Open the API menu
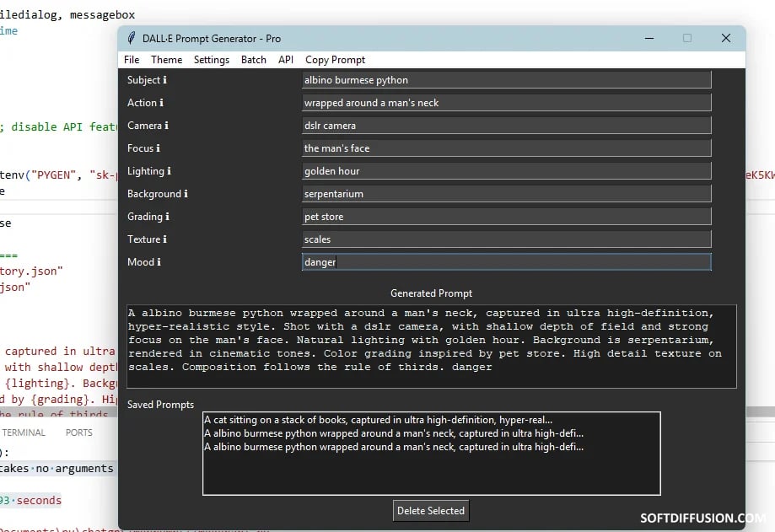Screen dimensions: 775x532 point(286,60)
